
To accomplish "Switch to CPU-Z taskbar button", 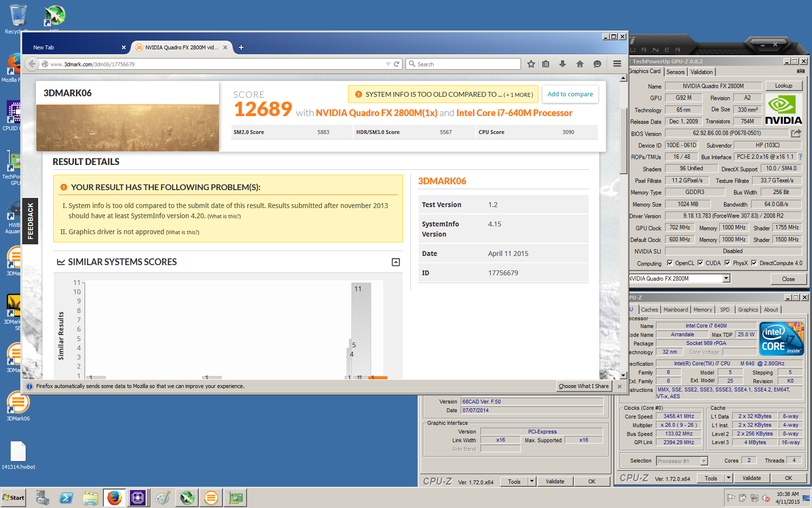I will 138,497.
